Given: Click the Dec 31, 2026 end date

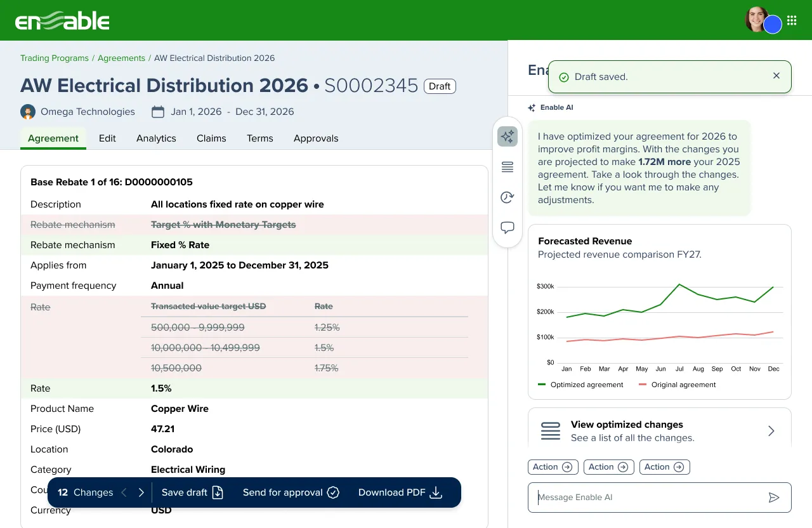Looking at the screenshot, I should coord(265,112).
